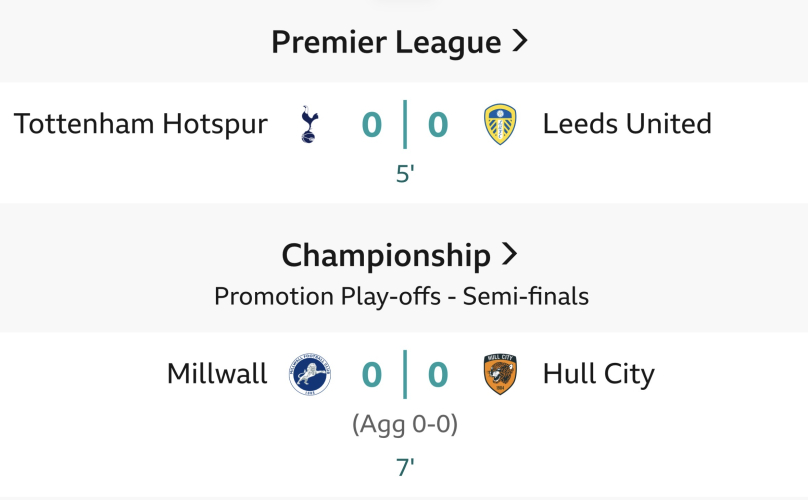This screenshot has height=500, width=808.
Task: Click the (Agg 0-0) aggregate score
Action: click(405, 425)
